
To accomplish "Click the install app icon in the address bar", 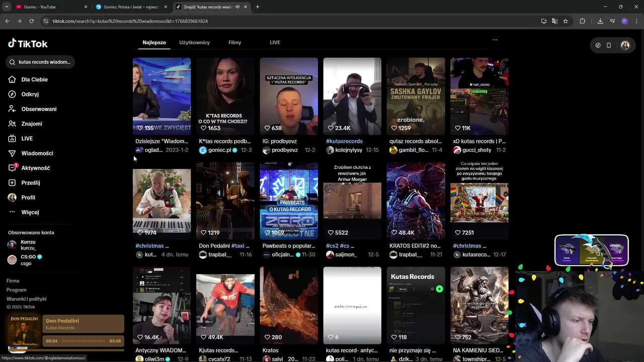I will point(544,21).
